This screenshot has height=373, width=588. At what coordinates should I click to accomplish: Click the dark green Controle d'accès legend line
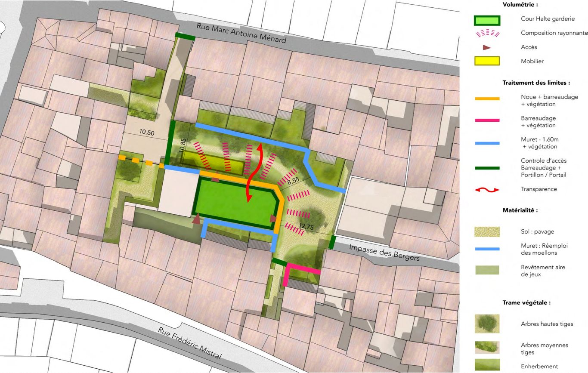click(487, 168)
